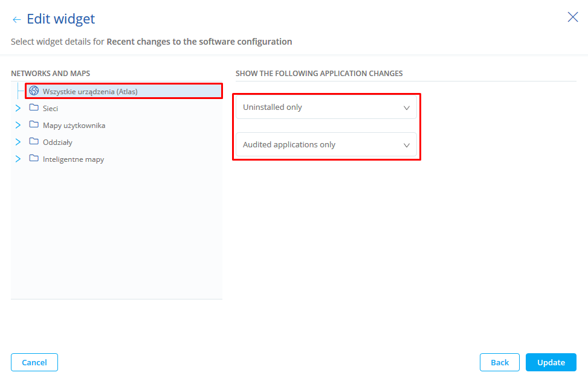Select the Oddziały tree item label
Image resolution: width=588 pixels, height=384 pixels.
[57, 142]
